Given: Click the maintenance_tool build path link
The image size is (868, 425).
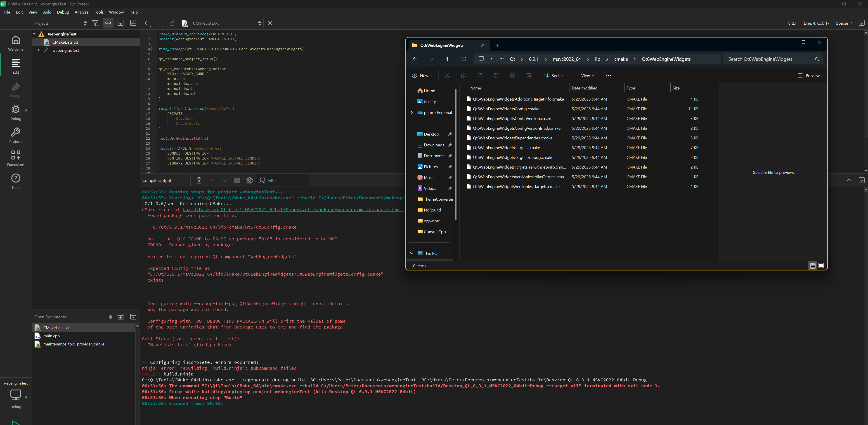Looking at the screenshot, I should (292, 209).
